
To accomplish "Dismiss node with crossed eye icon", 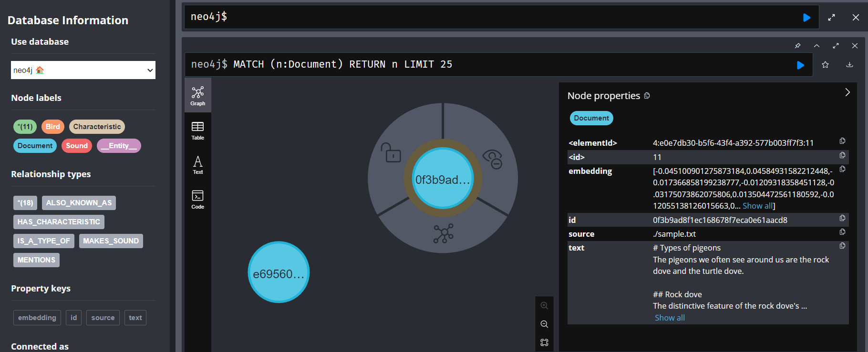I will coord(493,159).
